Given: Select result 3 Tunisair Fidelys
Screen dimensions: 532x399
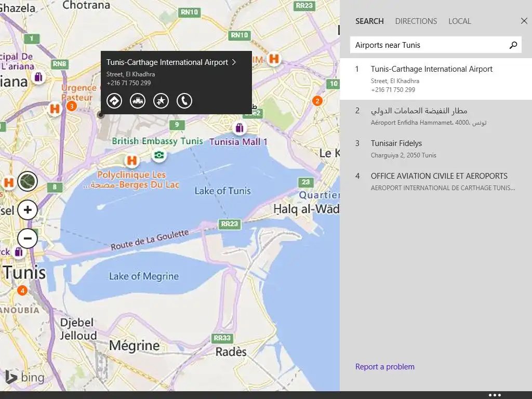Looking at the screenshot, I should point(436,149).
